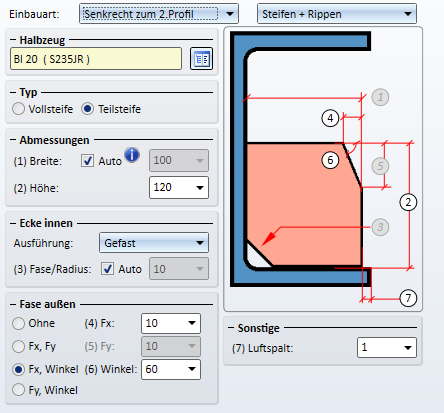Toggle the Auto checkbox for Breite

coord(87,161)
